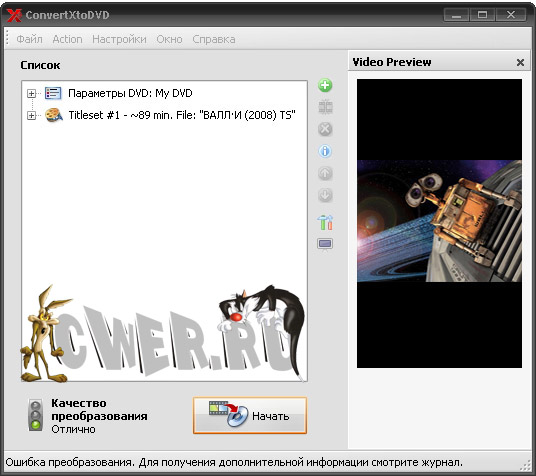The width and height of the screenshot is (536, 476).
Task: Open the Настройки menu
Action: coord(119,39)
